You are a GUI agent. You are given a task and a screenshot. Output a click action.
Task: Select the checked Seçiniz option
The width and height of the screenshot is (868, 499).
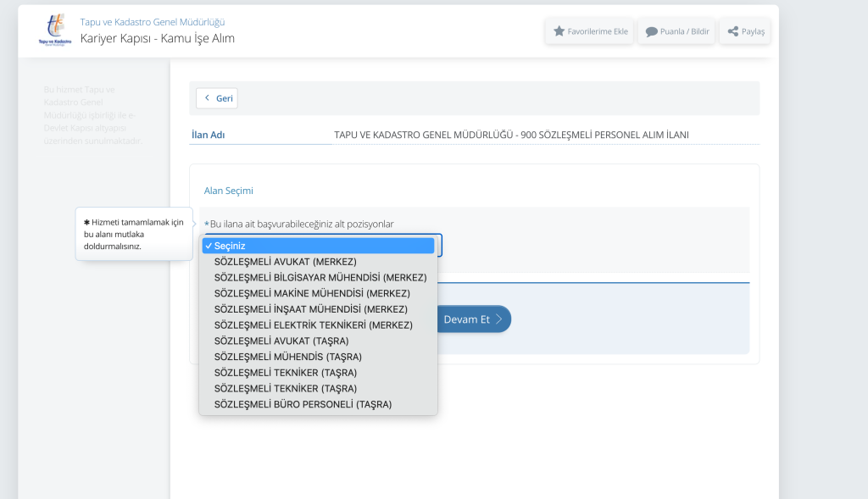point(318,246)
